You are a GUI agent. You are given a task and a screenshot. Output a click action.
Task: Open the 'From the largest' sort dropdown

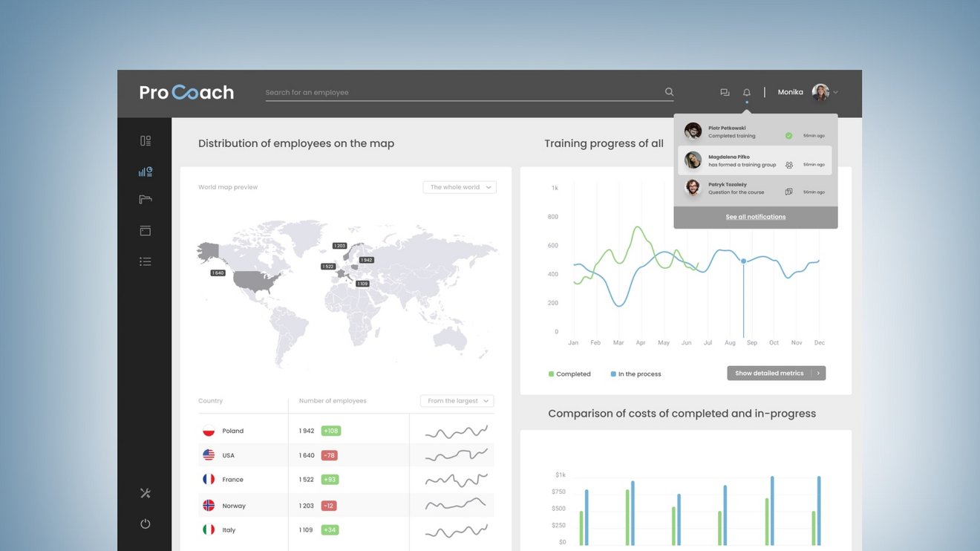pos(457,401)
